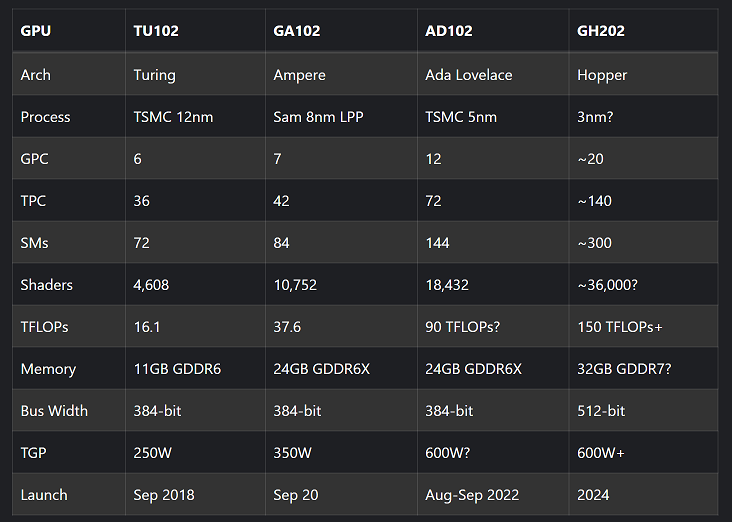Click the Sam 8nm LPP cell

(x=318, y=117)
